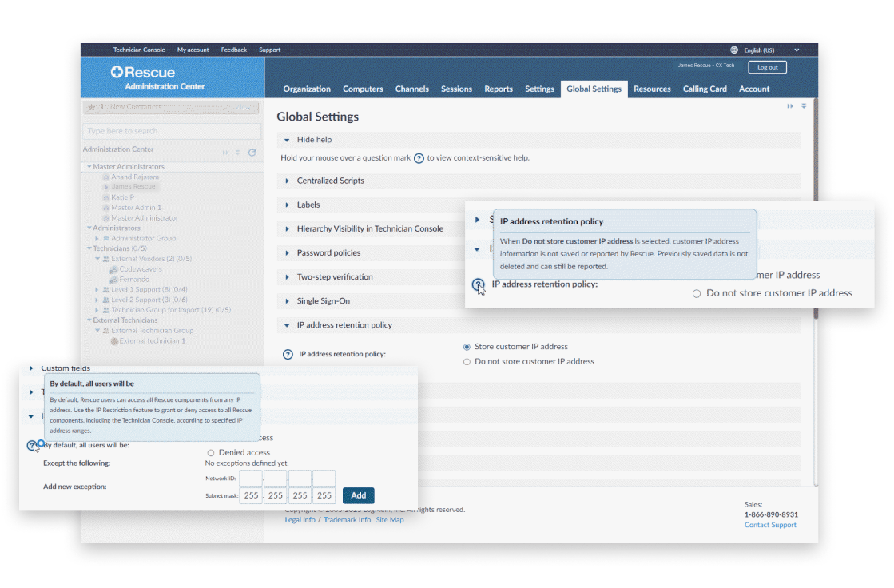Click the question mark beside 'By default, all users will be'
Screen dimensions: 894x588
point(34,445)
